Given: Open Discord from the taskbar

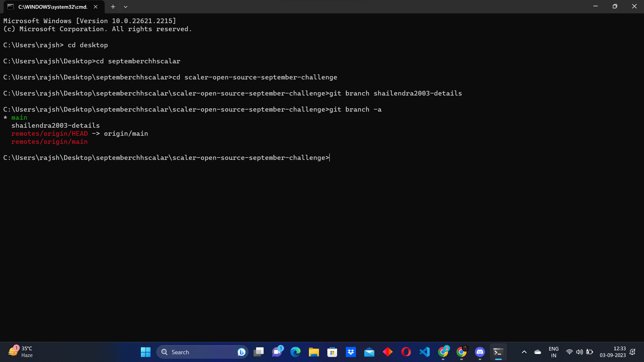Looking at the screenshot, I should pos(480,352).
